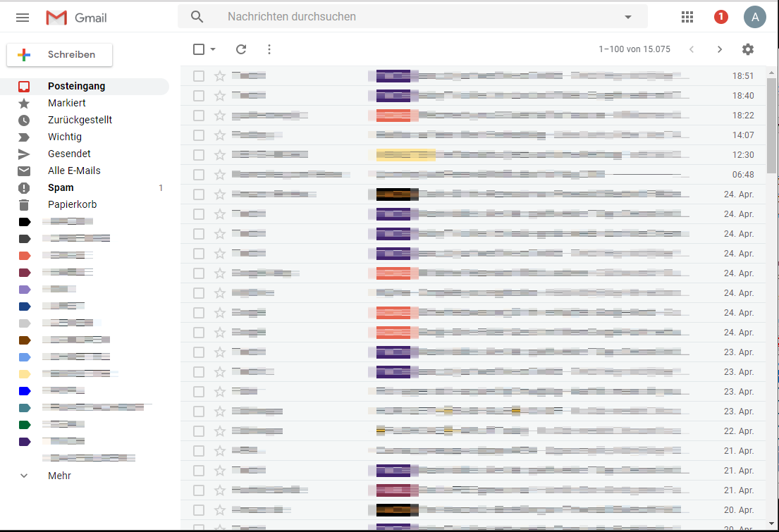Select the first email's checkbox
The width and height of the screenshot is (779, 532).
198,75
